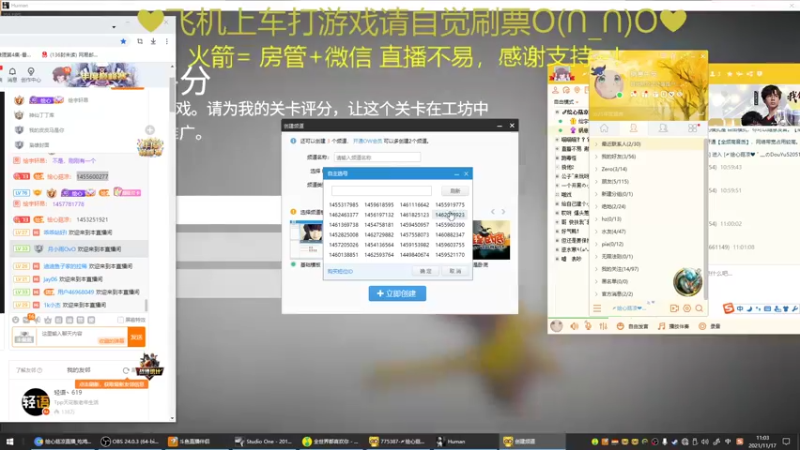Click the YY profile avatar
This screenshot has height=450, width=800.
tap(608, 84)
